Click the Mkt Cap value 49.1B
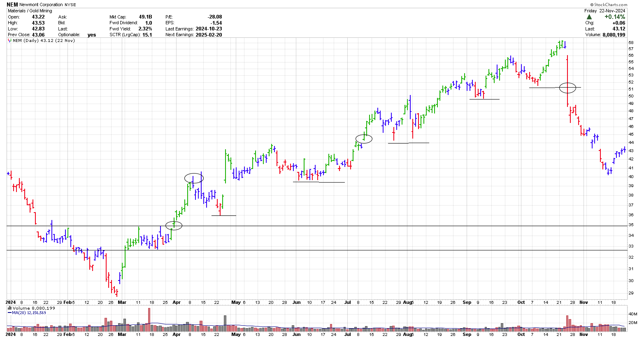The image size is (644, 338). click(145, 17)
